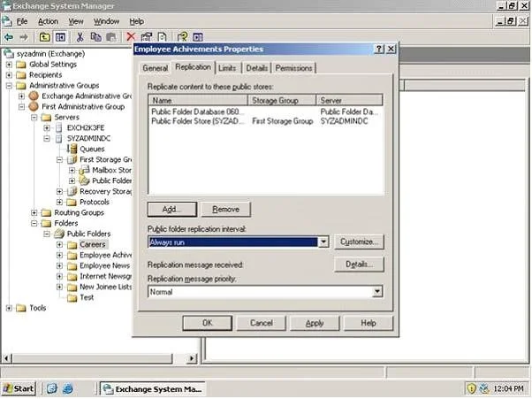Click the Properties toolbar icon
Viewport: 532px width, 399px height.
(147, 36)
